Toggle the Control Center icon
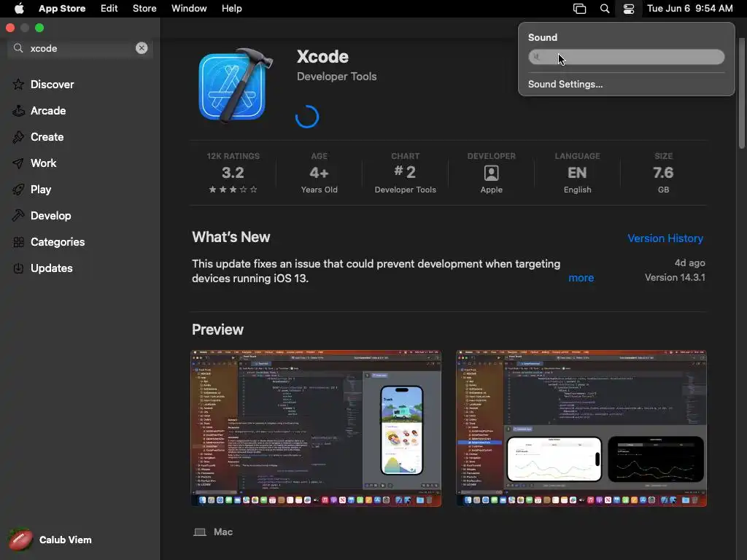Image resolution: width=747 pixels, height=560 pixels. tap(628, 9)
